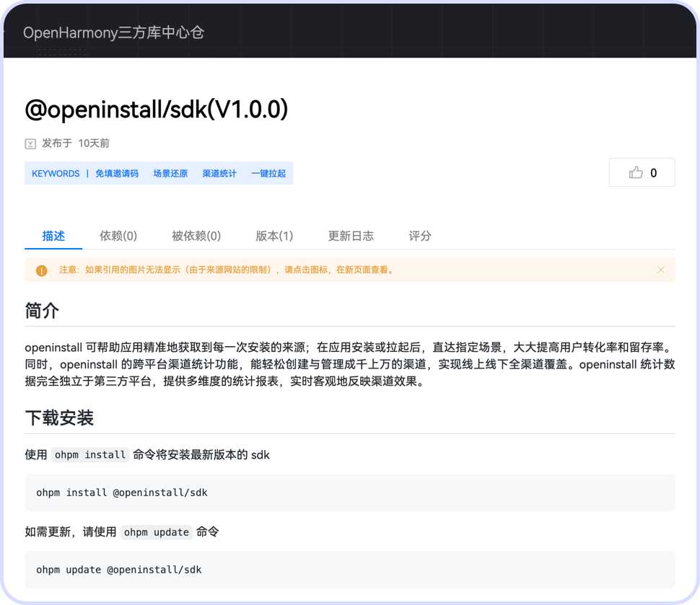700x605 pixels.
Task: Click the 场景还原 keyword tag
Action: click(170, 174)
